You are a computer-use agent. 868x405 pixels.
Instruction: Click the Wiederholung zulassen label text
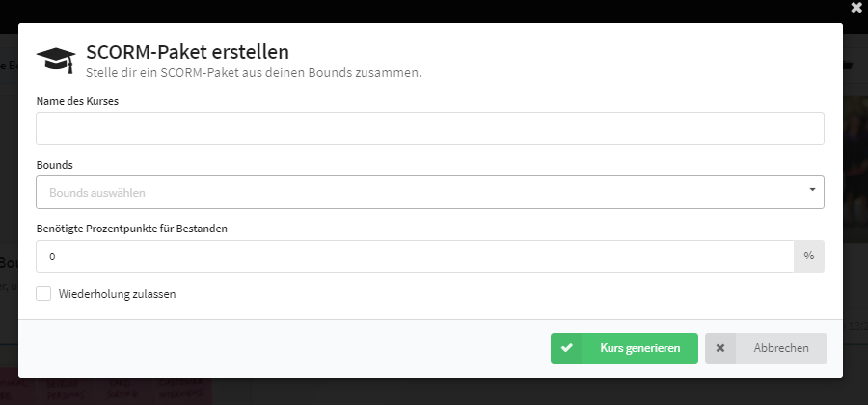(x=118, y=294)
